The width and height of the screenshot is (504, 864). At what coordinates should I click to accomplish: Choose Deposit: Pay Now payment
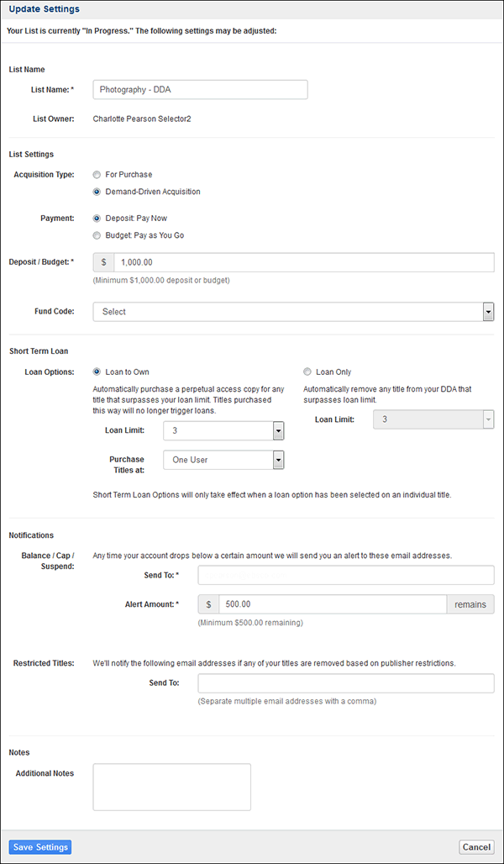(x=97, y=219)
